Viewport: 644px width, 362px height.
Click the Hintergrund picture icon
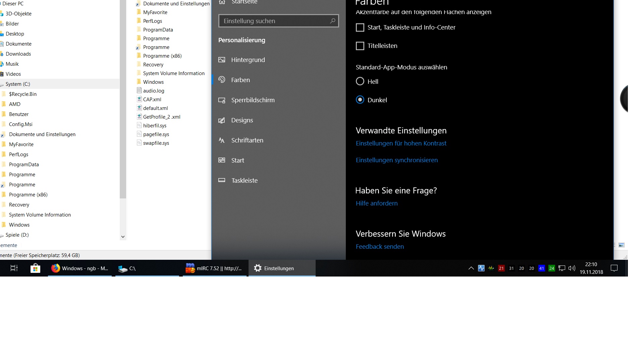[x=222, y=60]
